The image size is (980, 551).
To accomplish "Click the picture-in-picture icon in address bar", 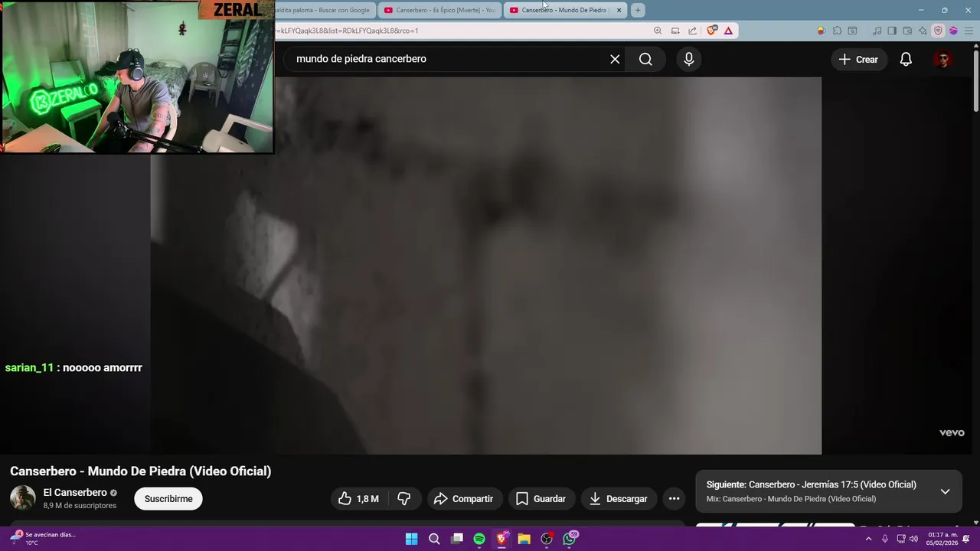I will [675, 31].
